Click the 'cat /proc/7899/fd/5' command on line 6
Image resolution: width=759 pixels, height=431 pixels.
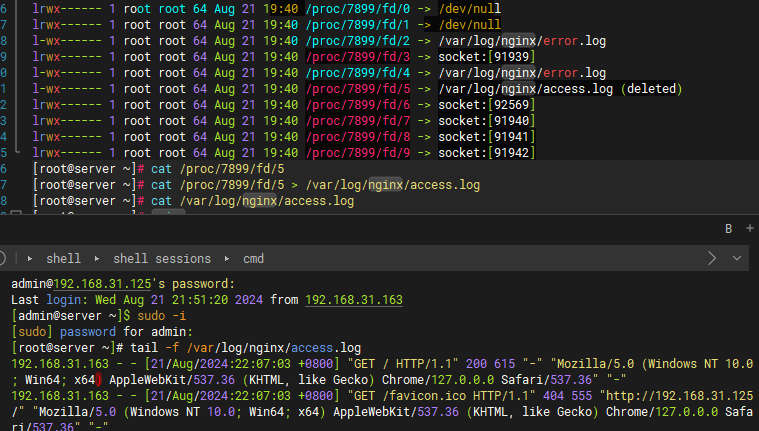click(218, 169)
